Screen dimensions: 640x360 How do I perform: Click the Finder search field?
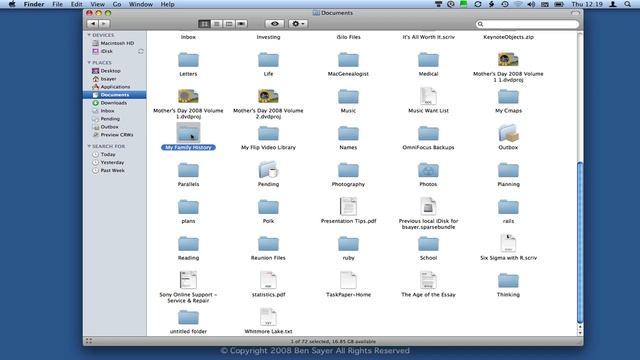pyautogui.click(x=527, y=24)
